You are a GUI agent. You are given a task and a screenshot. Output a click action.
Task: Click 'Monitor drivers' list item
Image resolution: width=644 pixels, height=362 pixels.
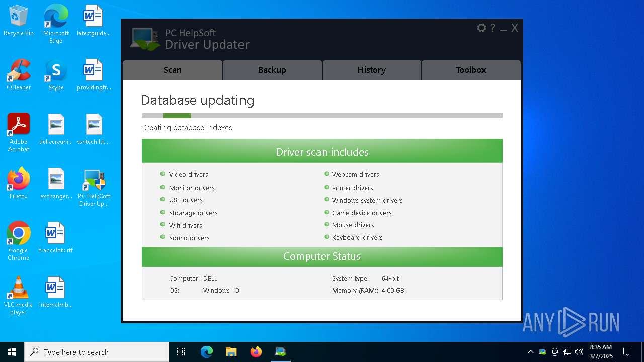(x=192, y=188)
